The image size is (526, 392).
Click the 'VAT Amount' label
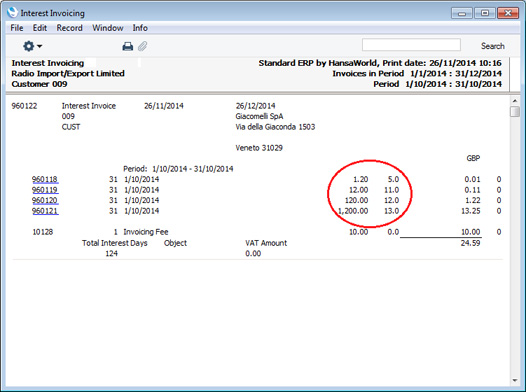(266, 243)
